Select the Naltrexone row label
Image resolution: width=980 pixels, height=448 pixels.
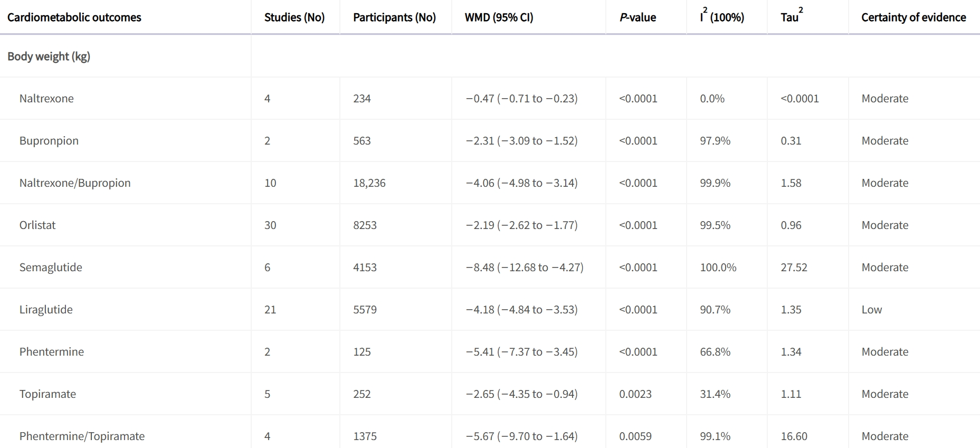point(46,99)
